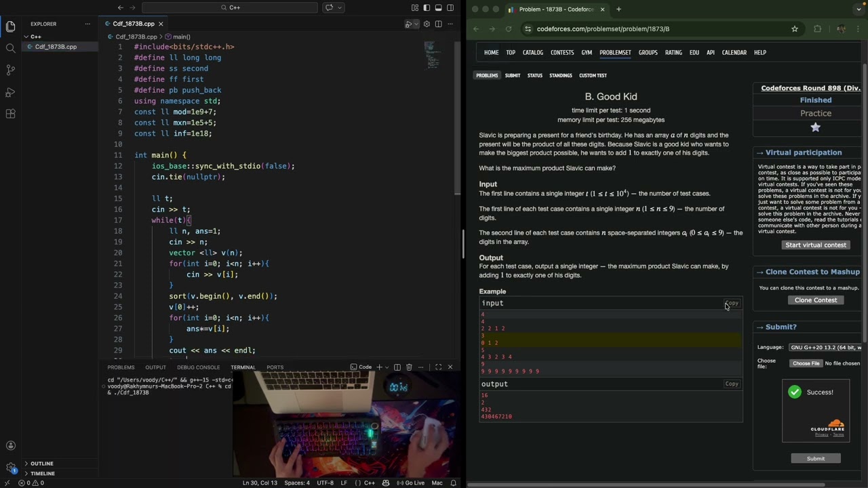Open editor More Actions ellipsis
Viewport: 868px width, 488px height.
point(450,24)
